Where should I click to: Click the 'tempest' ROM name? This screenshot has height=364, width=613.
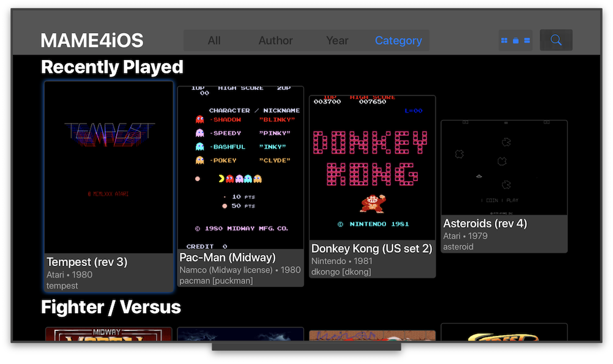tap(62, 286)
